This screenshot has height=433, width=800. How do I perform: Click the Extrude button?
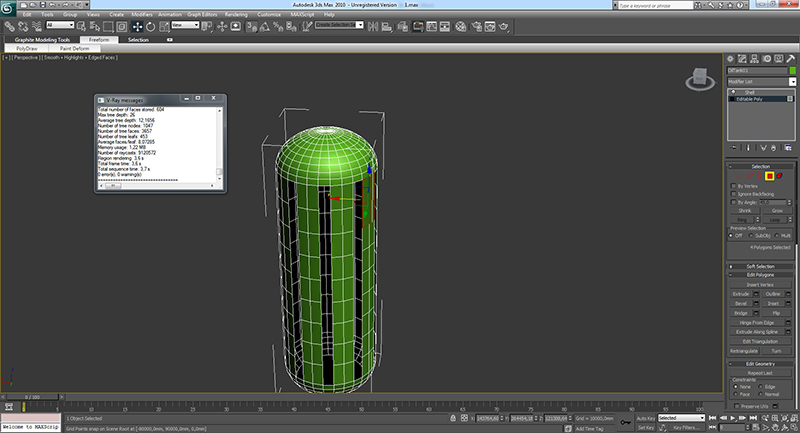740,294
